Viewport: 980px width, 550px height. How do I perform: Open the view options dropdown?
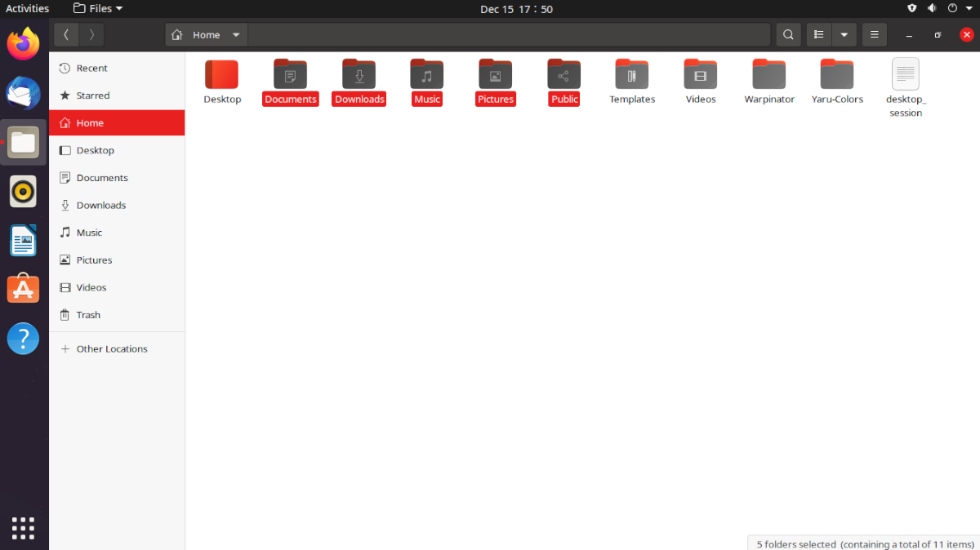click(844, 34)
